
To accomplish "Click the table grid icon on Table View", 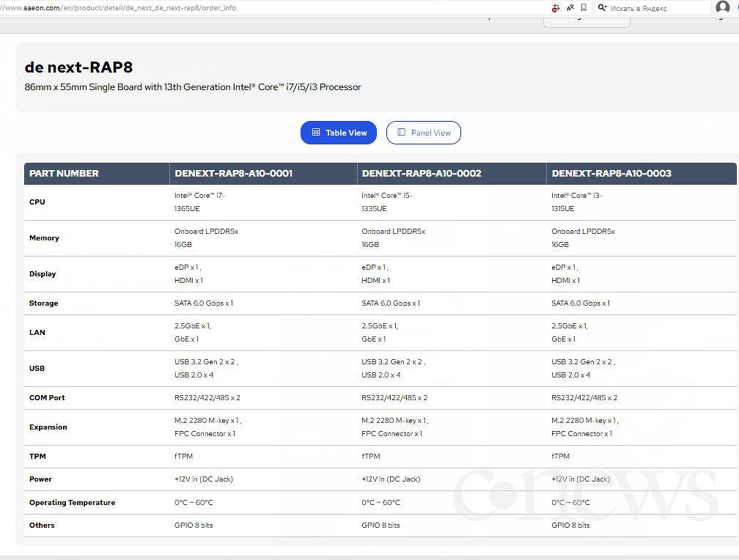I will pyautogui.click(x=316, y=133).
